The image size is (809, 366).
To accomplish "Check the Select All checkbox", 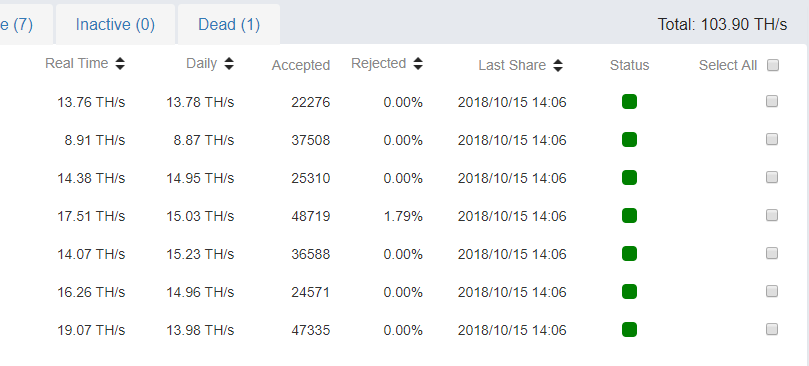I will [772, 65].
